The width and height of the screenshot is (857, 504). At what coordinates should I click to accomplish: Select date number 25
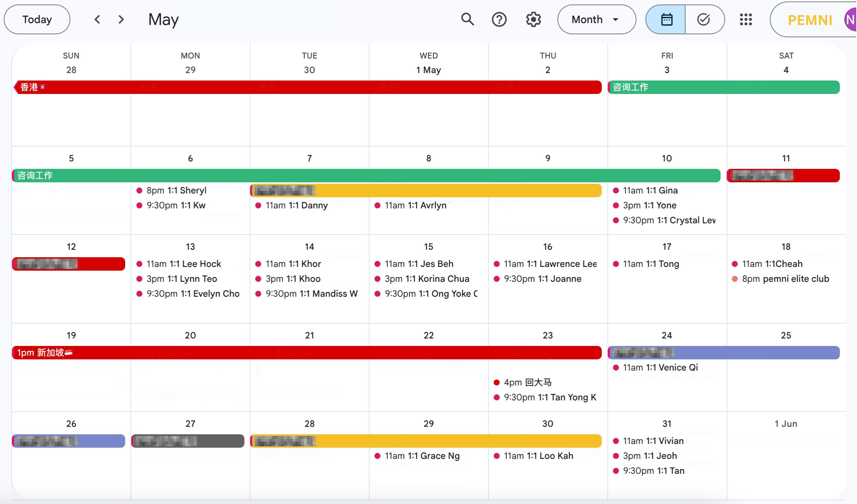click(x=786, y=336)
